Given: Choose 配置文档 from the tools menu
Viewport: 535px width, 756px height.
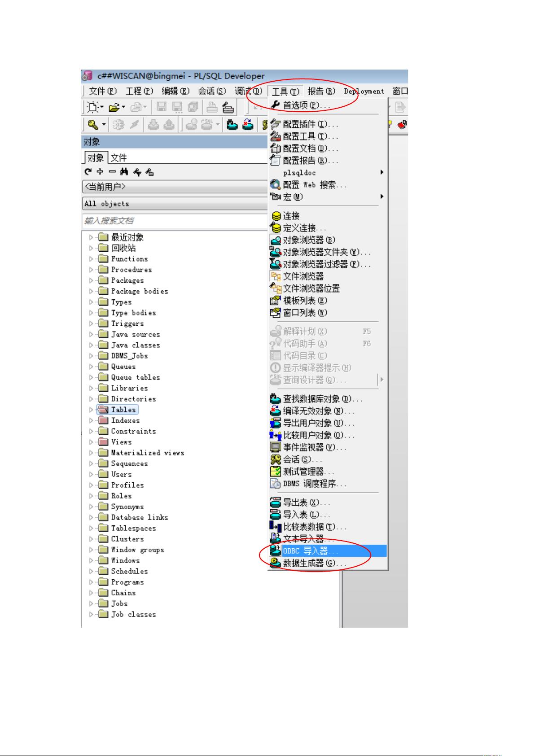Looking at the screenshot, I should point(328,149).
